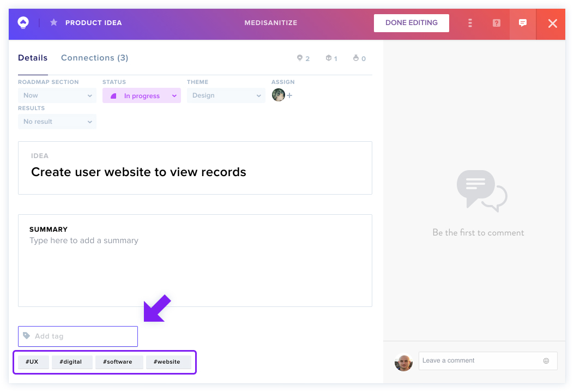Click the cube count icon
This screenshot has height=392, width=574.
click(x=328, y=58)
